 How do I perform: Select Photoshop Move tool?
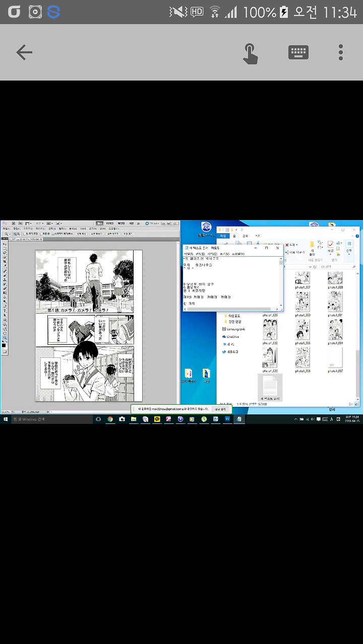(5, 244)
